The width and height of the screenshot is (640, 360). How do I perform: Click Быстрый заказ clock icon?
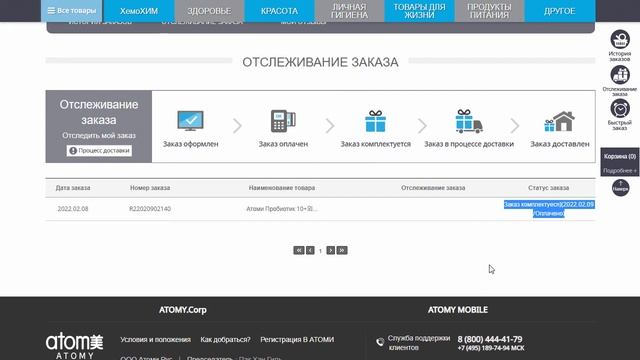click(x=620, y=109)
